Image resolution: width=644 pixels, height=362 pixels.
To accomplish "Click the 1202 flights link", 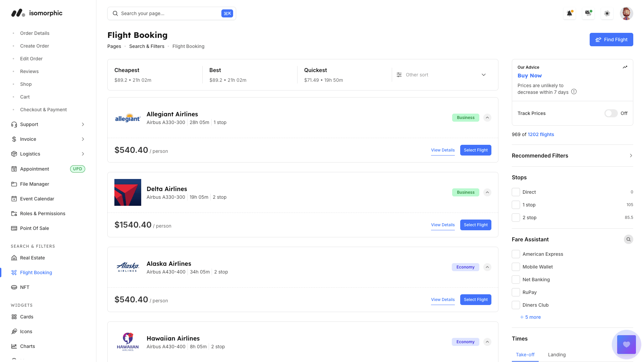I will pos(541,134).
